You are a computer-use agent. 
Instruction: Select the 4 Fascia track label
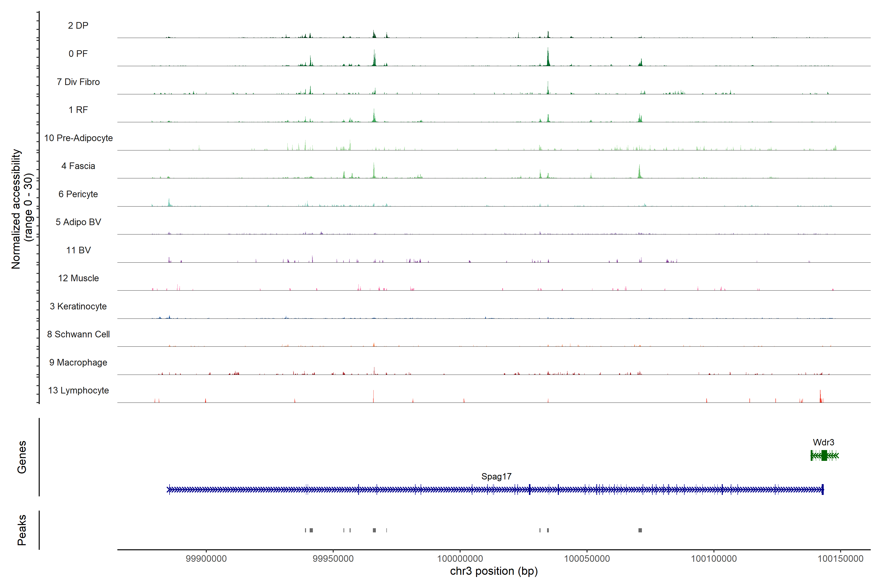click(x=78, y=166)
